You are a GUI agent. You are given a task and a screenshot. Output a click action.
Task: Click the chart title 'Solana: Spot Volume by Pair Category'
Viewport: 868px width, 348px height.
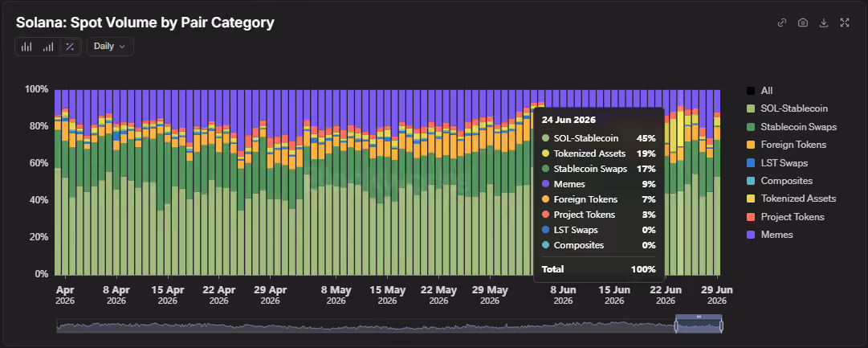pyautogui.click(x=145, y=23)
